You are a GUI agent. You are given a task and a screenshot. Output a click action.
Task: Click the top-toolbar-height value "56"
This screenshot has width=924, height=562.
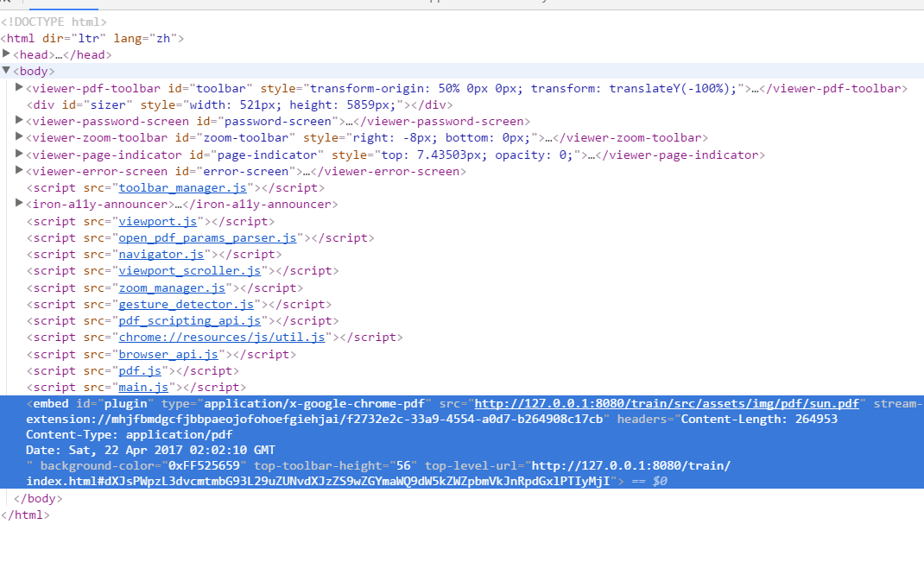403,465
